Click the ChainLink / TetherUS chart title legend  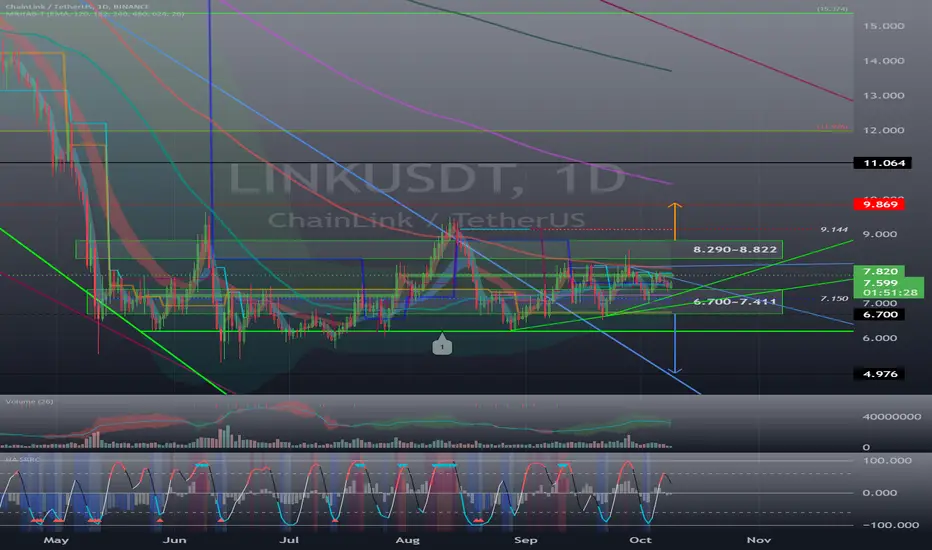(75, 7)
